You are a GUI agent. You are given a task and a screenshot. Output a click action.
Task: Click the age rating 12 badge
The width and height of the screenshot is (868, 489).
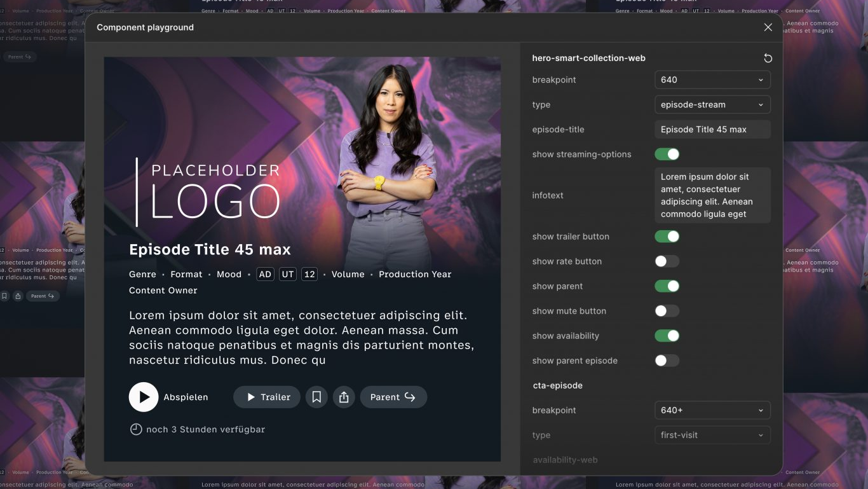[309, 274]
